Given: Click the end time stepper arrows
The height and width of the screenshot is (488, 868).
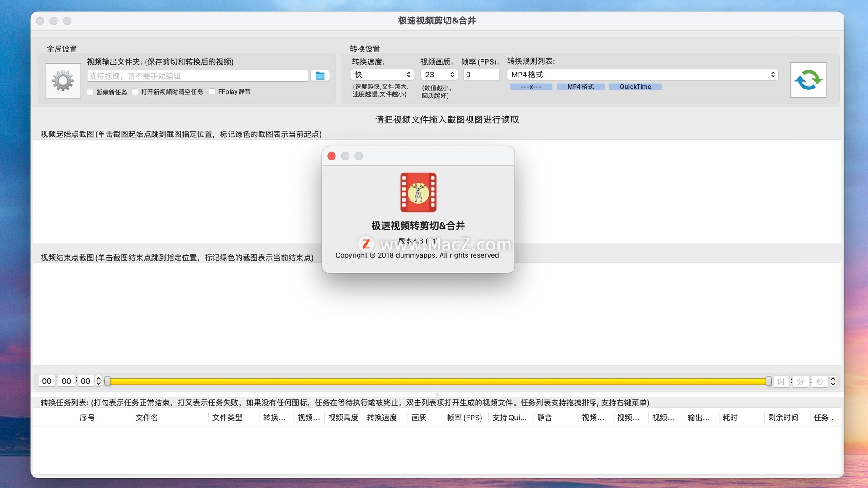Looking at the screenshot, I should pyautogui.click(x=833, y=381).
